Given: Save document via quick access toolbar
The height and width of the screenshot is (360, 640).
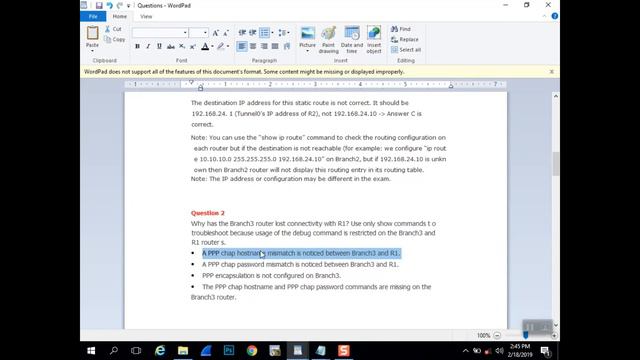Looking at the screenshot, I should pos(99,5).
